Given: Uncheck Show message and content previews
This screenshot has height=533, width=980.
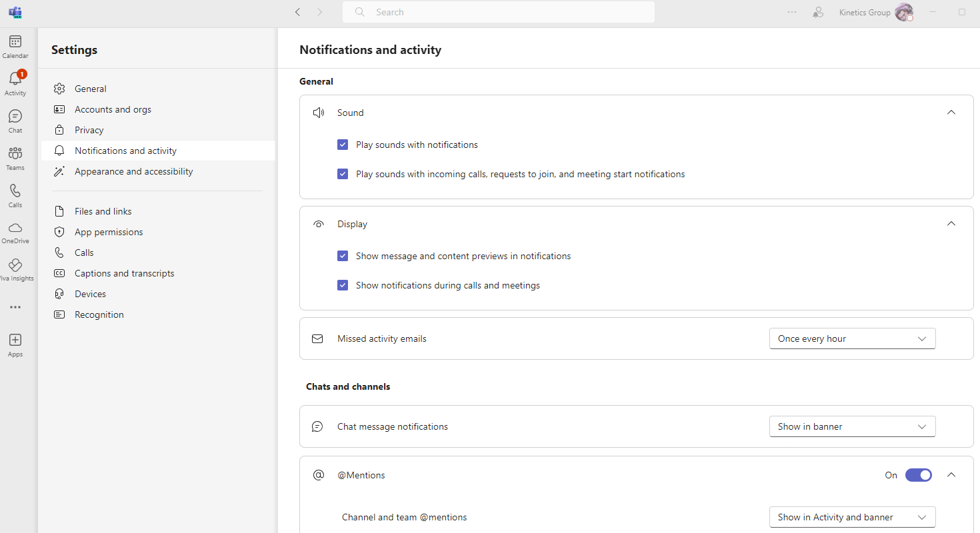Looking at the screenshot, I should (x=343, y=256).
